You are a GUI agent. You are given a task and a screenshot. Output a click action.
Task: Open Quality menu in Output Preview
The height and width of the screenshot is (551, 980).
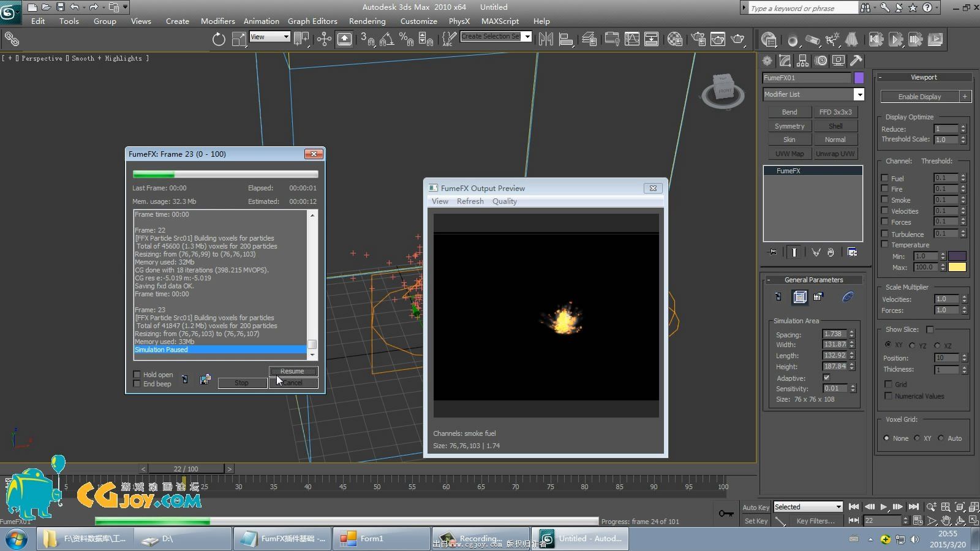click(x=504, y=201)
